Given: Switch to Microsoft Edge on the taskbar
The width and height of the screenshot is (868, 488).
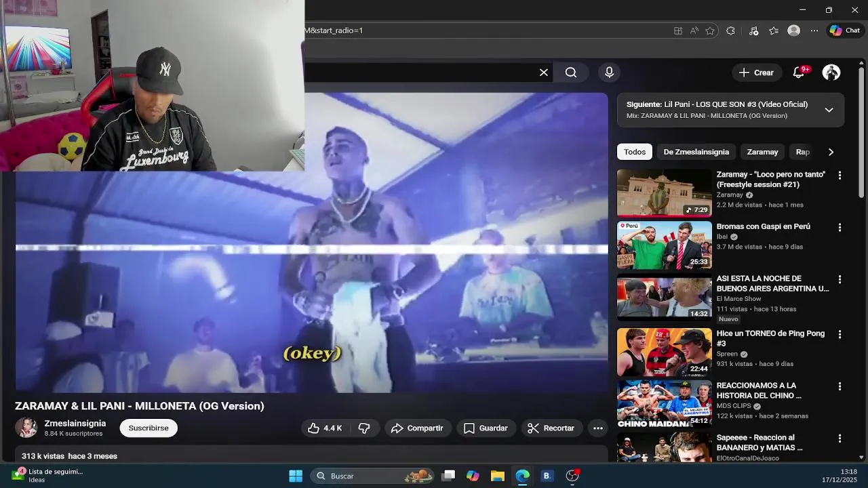Looking at the screenshot, I should [522, 476].
